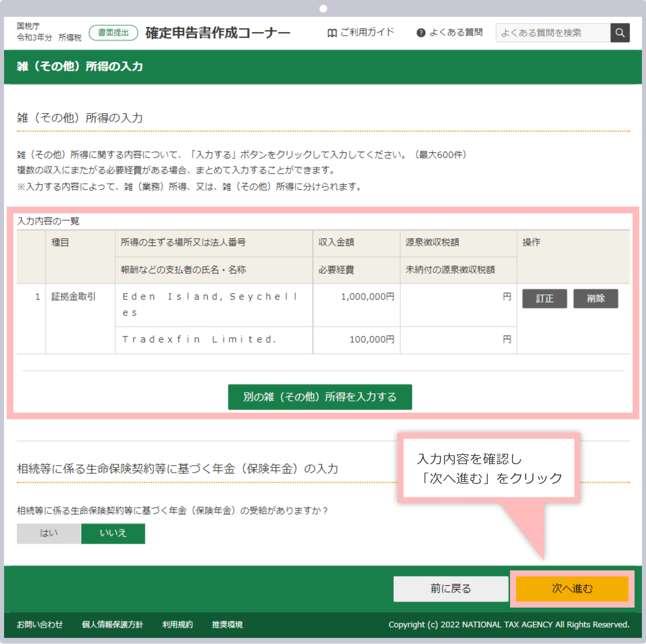Open the 推奨環境 recommended environment link
Image resolution: width=646 pixels, height=644 pixels.
coord(227,625)
